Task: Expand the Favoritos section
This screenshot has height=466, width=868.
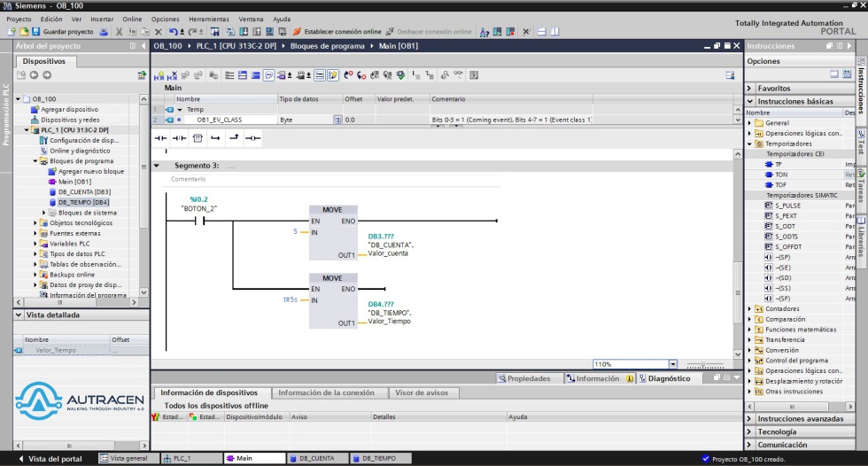Action: point(749,89)
